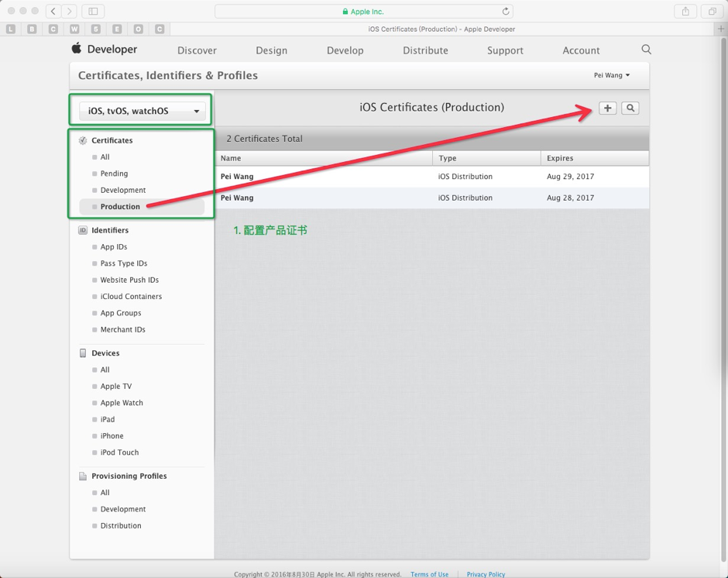The image size is (728, 578).
Task: Open the Pei Wang account dropdown
Action: point(612,75)
